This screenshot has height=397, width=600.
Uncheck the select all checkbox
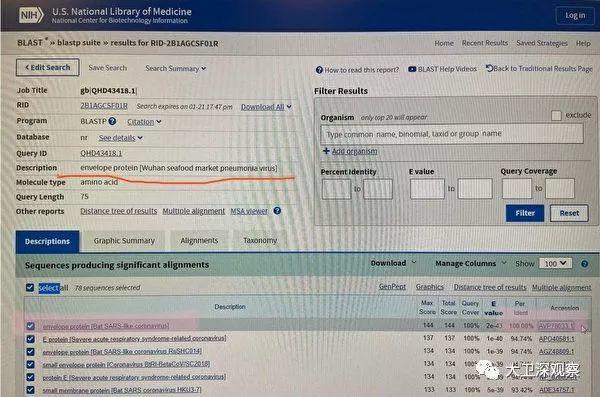pos(30,287)
